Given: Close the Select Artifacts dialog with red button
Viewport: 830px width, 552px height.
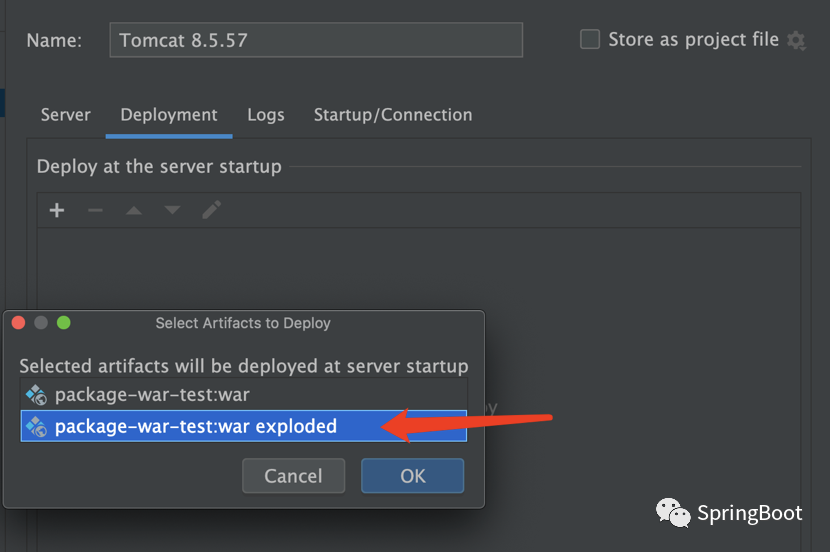Looking at the screenshot, I should click(19, 323).
